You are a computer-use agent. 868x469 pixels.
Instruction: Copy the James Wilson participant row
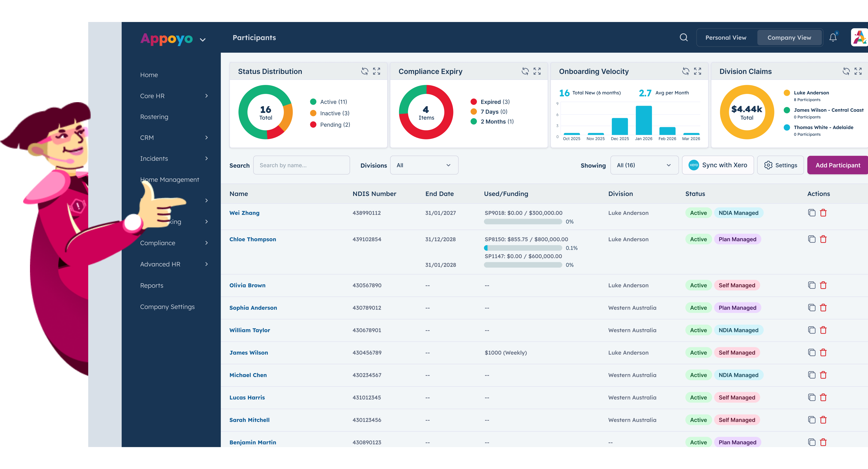(812, 352)
